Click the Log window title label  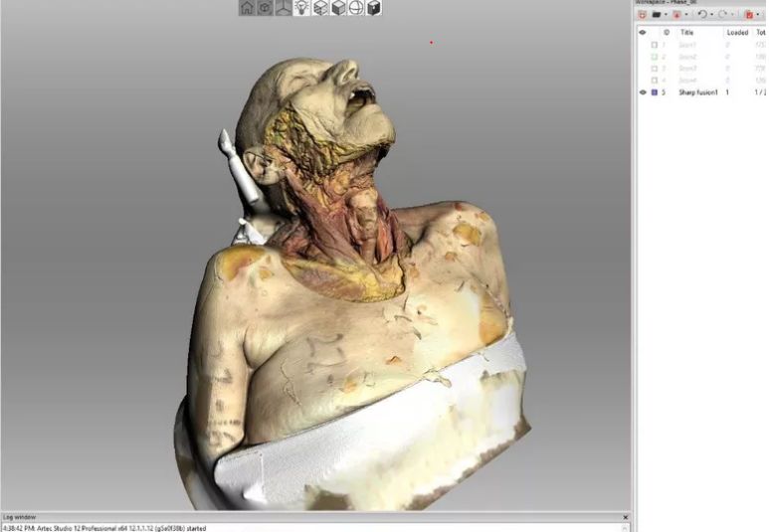(x=20, y=517)
